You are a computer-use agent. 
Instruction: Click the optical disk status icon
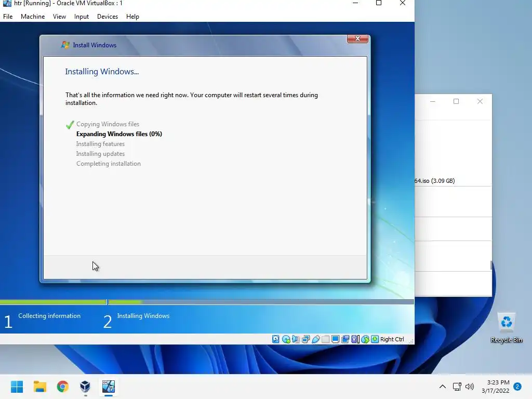pyautogui.click(x=286, y=339)
